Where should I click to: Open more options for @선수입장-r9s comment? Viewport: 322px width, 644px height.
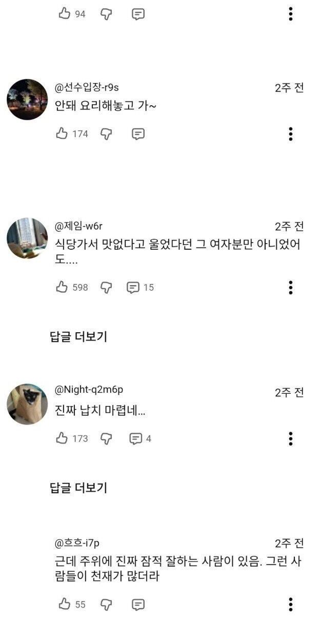[291, 134]
